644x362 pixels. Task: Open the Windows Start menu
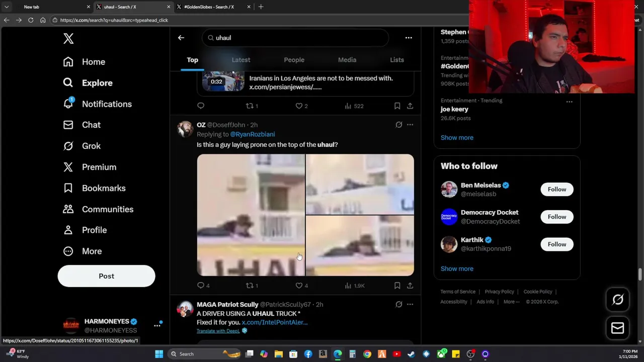pyautogui.click(x=159, y=354)
